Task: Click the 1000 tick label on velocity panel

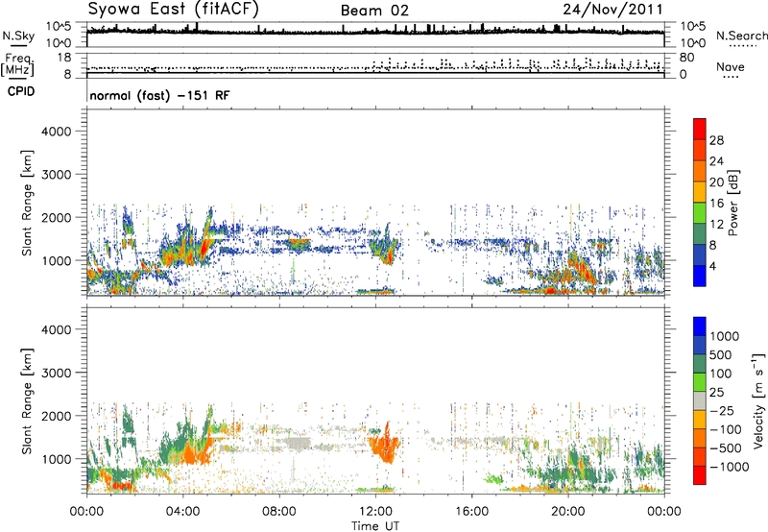Action: point(56,459)
